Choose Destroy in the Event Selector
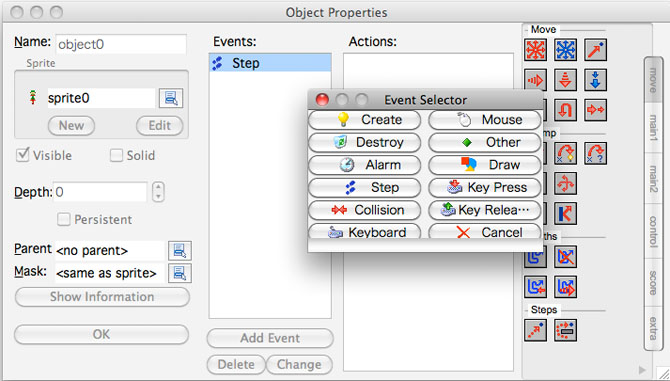Viewport: 670px width, 381px height. (364, 142)
